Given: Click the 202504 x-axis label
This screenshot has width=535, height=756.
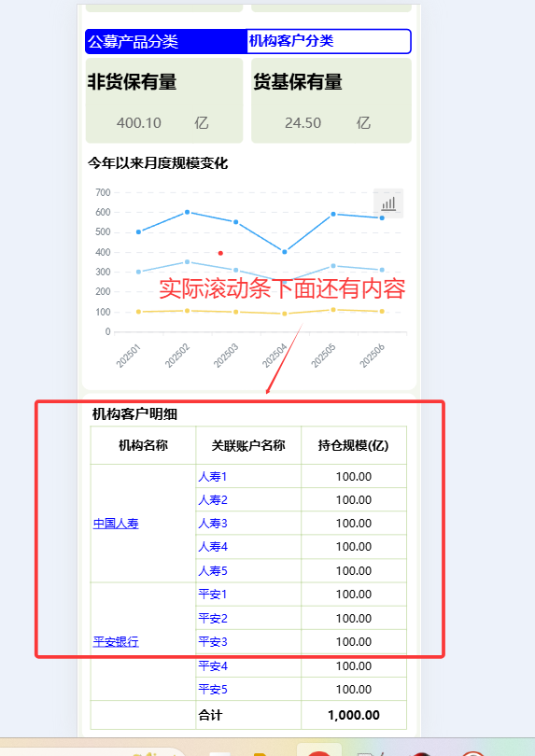Looking at the screenshot, I should 275,357.
